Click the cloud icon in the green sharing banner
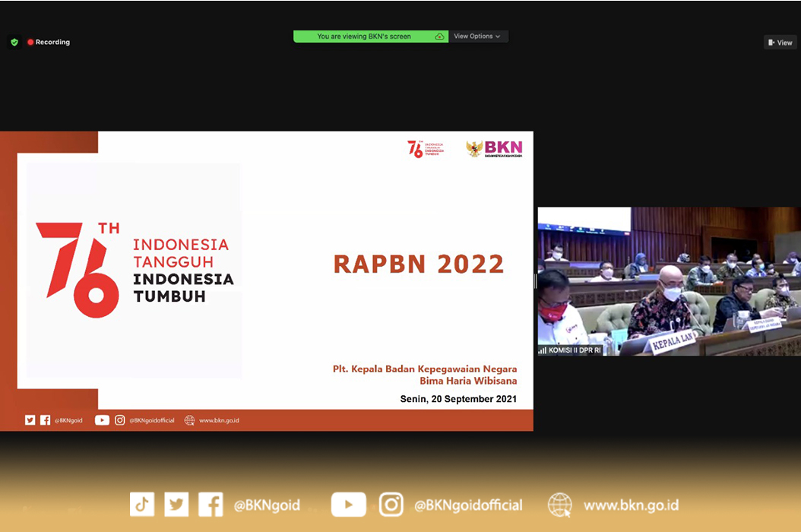801x532 pixels. click(x=439, y=36)
